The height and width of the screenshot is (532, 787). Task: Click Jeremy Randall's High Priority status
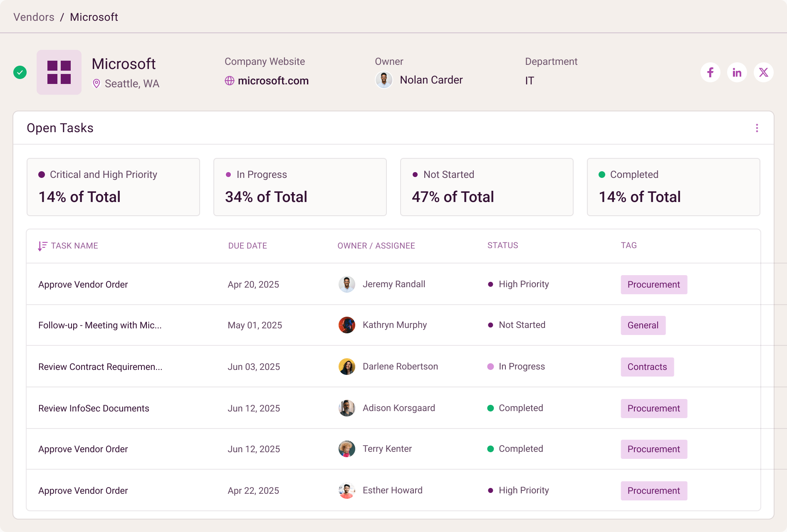click(x=518, y=284)
